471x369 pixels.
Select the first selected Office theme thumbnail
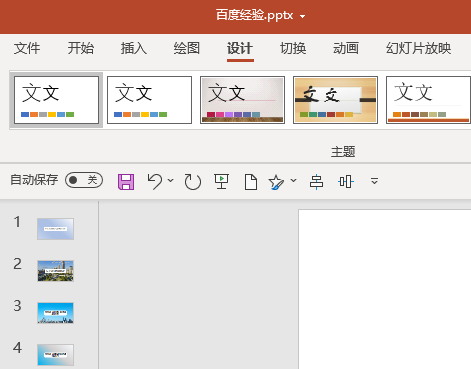point(56,100)
